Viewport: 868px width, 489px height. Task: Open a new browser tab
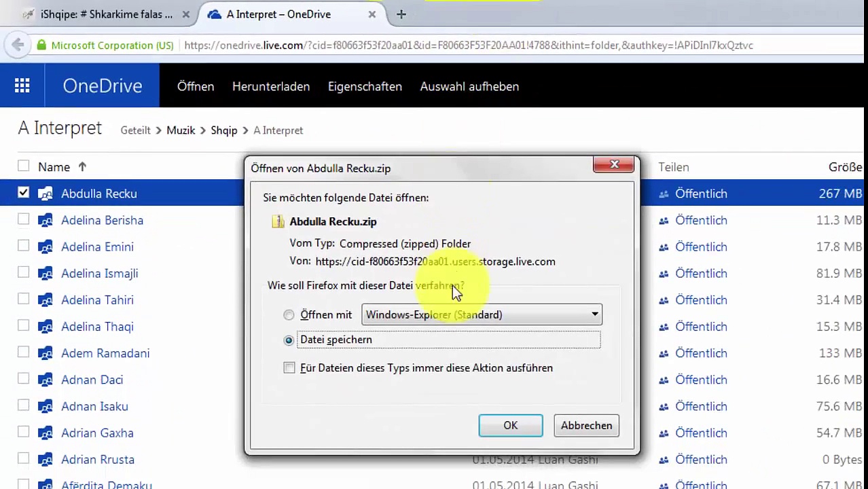tap(401, 14)
